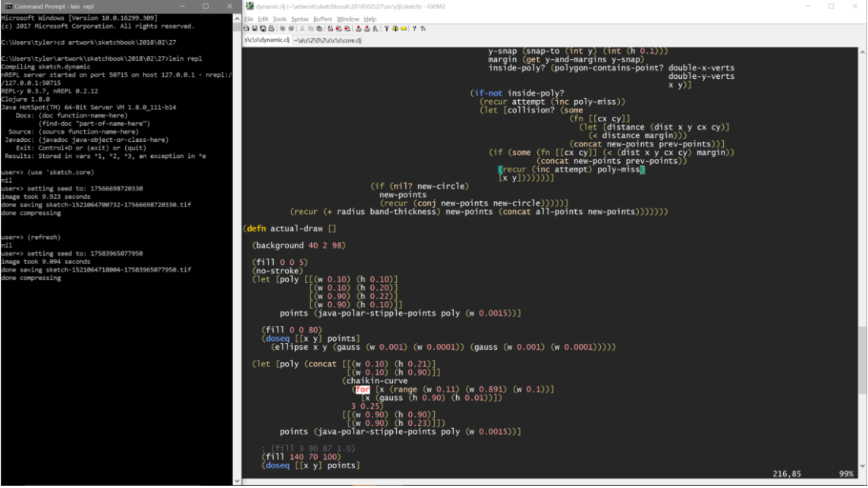Click last 'done compressing' line in Command Prompt
This screenshot has width=868, height=488.
31,278
